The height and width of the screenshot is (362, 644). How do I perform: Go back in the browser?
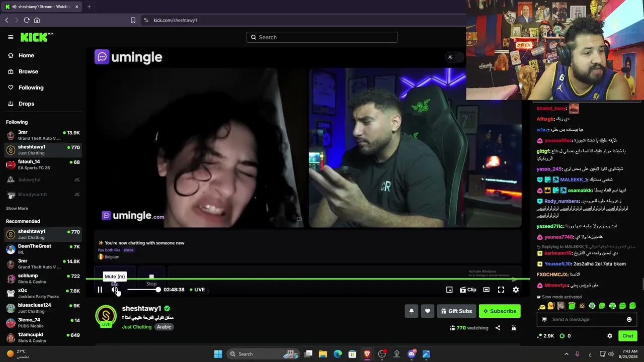(7, 20)
